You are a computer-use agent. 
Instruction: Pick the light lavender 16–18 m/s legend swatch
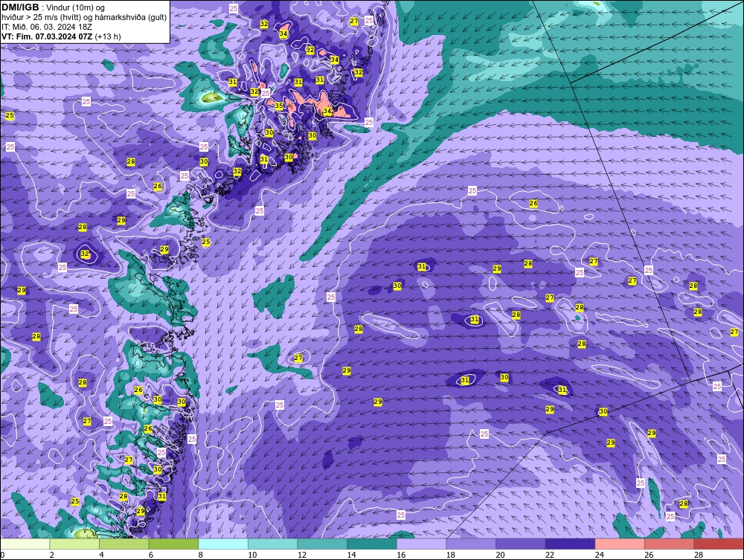421,544
